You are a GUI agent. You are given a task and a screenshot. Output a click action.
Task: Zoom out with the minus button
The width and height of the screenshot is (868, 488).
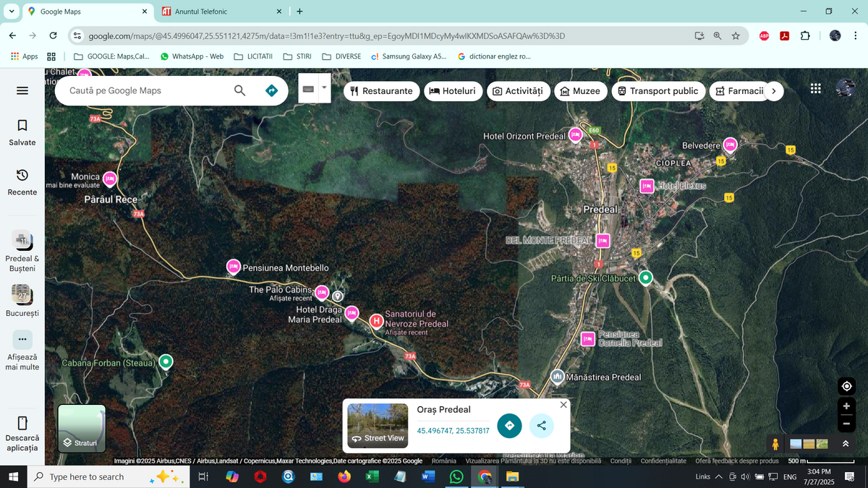(846, 424)
